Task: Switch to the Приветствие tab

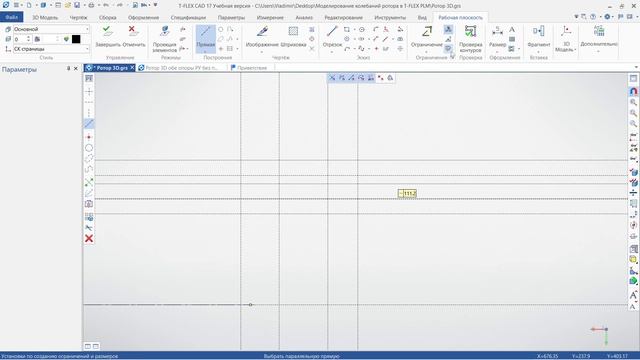Action: click(x=249, y=68)
